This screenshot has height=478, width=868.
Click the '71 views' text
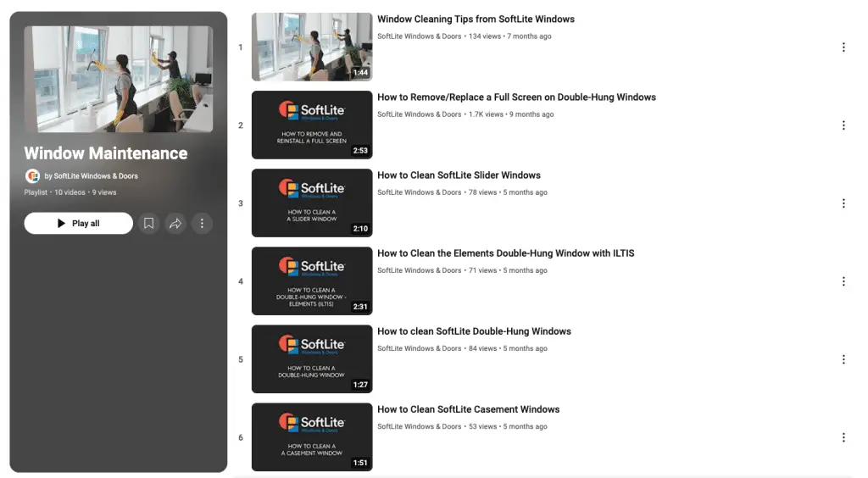point(482,270)
